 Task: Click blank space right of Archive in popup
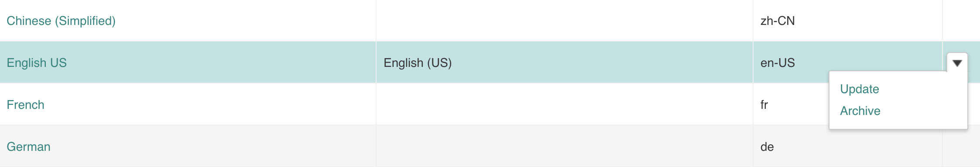point(923,111)
